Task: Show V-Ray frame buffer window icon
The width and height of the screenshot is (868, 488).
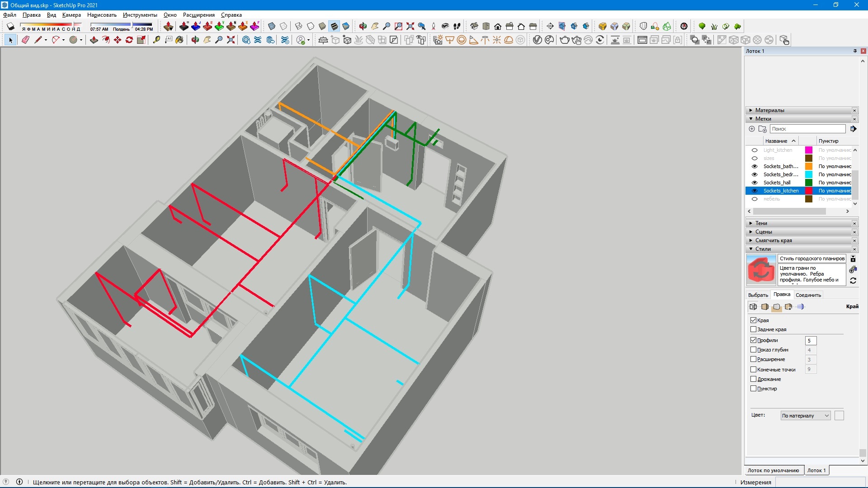Action: [x=642, y=40]
